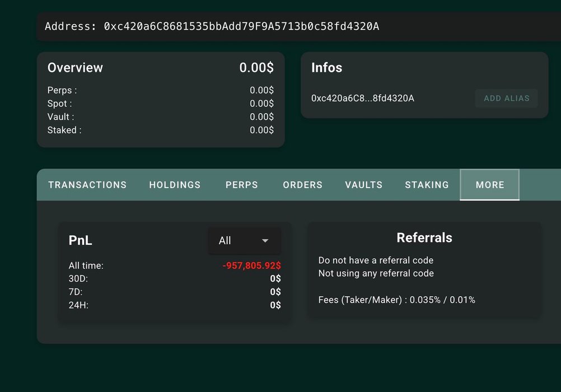This screenshot has width=561, height=392.
Task: Select the Perps balance row in Overview
Action: (x=160, y=90)
